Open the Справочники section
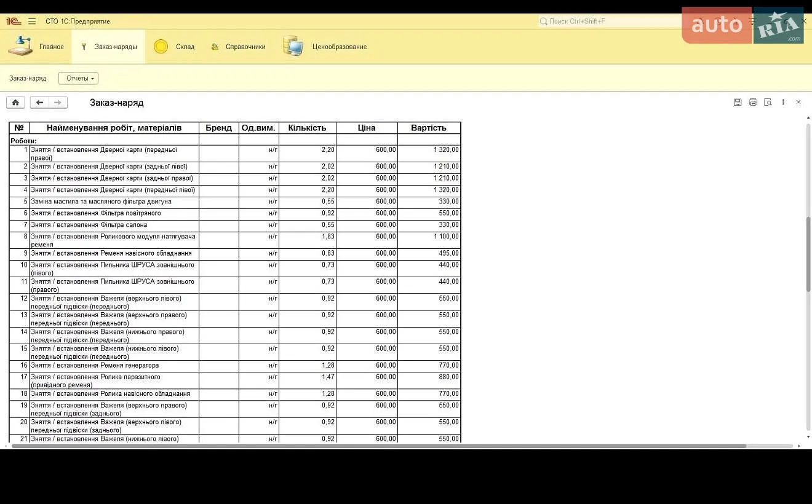 point(238,47)
